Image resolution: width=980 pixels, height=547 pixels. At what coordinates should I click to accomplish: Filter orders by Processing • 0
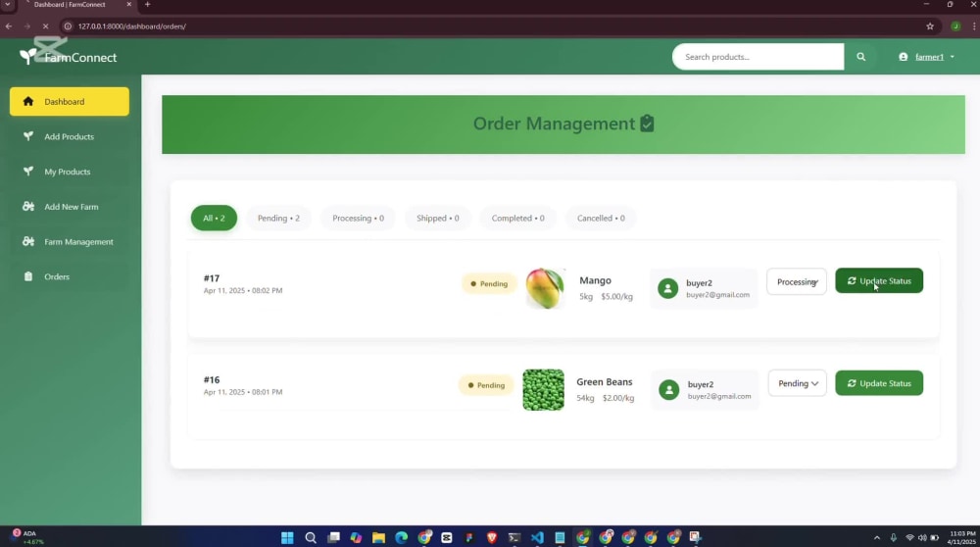pyautogui.click(x=358, y=219)
